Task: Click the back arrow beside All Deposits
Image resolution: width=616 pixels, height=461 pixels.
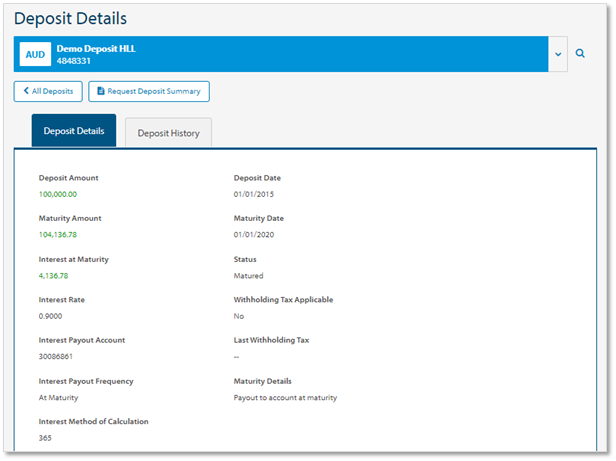Action: (x=26, y=92)
